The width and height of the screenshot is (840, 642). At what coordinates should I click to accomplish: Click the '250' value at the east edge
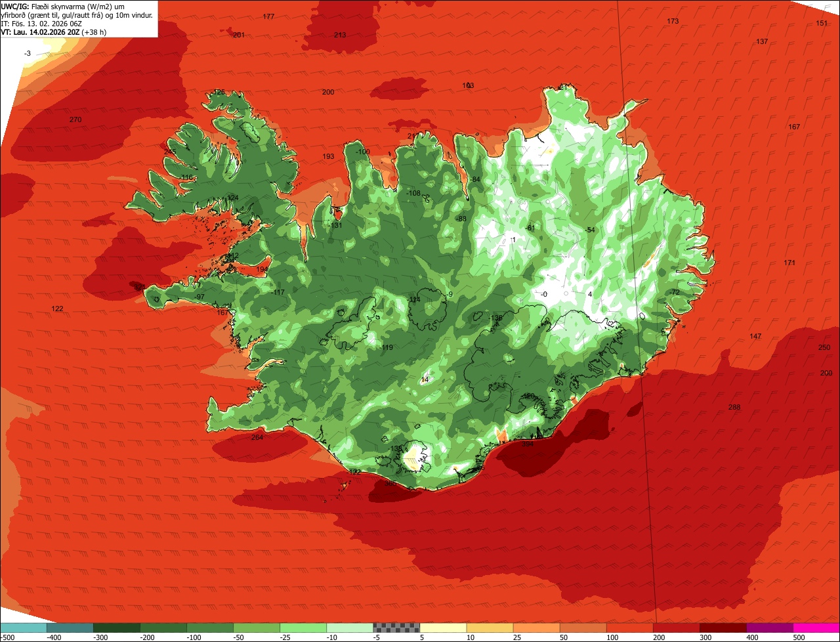824,347
